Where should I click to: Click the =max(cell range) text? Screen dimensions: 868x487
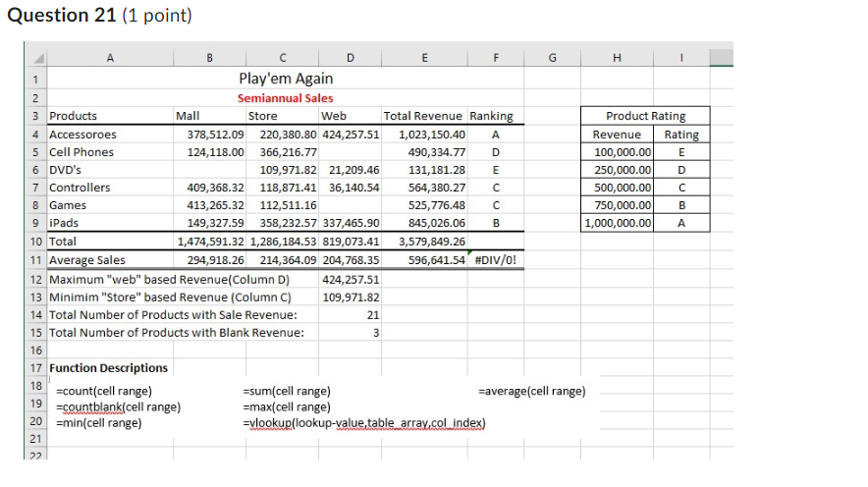(x=287, y=406)
